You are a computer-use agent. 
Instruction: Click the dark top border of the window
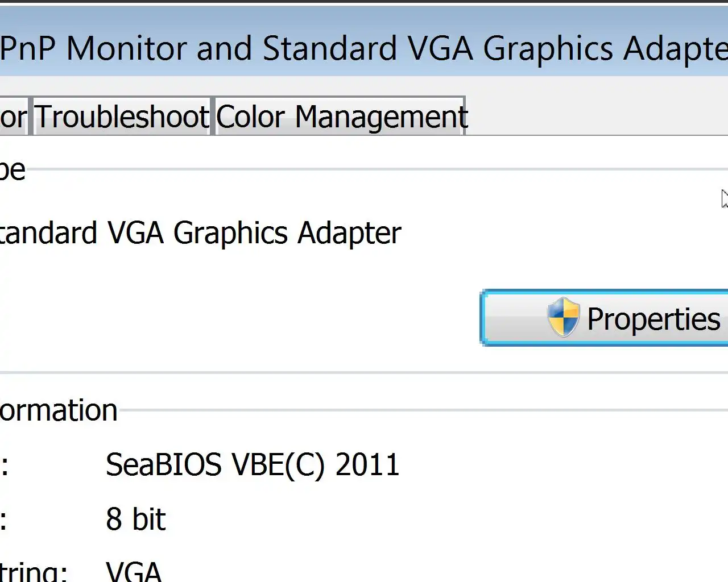point(364,2)
